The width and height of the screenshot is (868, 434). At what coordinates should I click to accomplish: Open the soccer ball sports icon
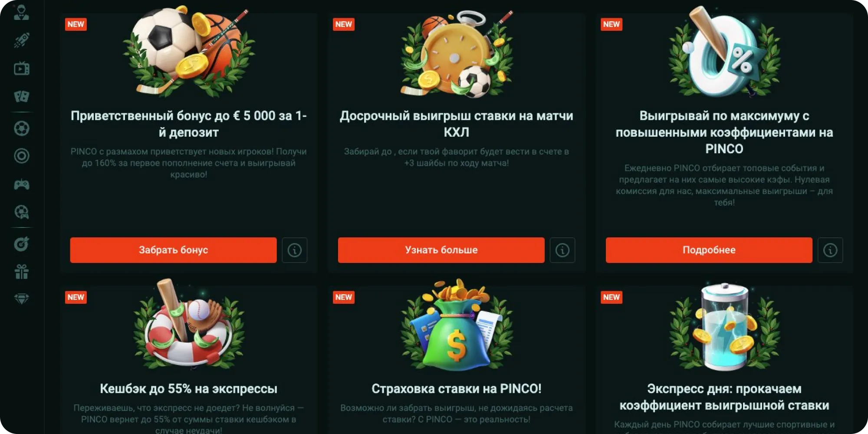(22, 128)
